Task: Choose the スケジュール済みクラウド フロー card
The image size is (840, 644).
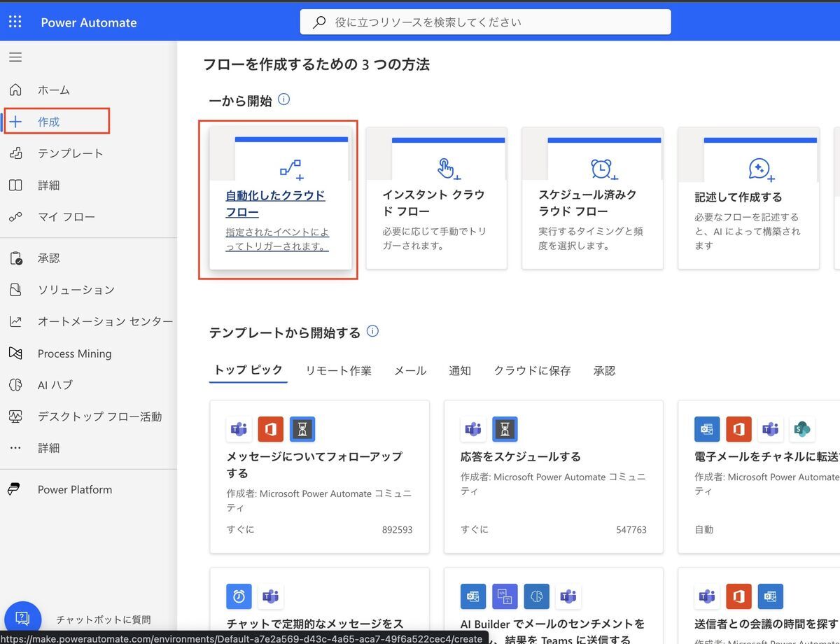Action: click(592, 198)
